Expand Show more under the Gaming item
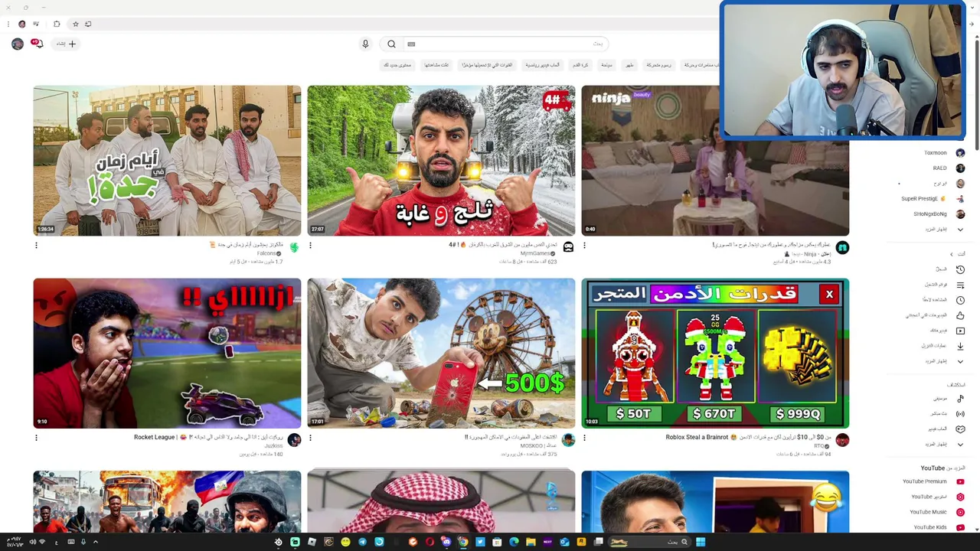Image resolution: width=980 pixels, height=551 pixels. coord(944,445)
